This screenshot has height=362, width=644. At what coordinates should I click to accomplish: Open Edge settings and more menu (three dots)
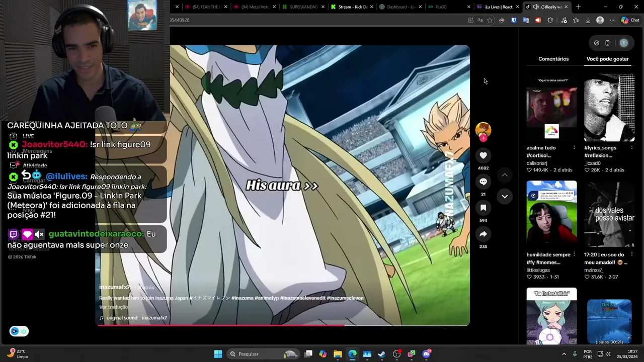click(x=612, y=20)
